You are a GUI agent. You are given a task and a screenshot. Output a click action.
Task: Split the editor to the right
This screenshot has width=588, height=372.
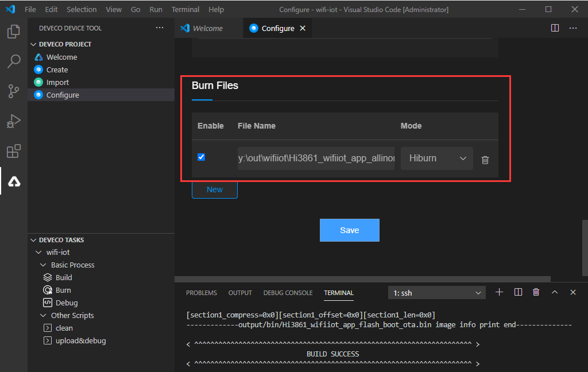tap(555, 28)
